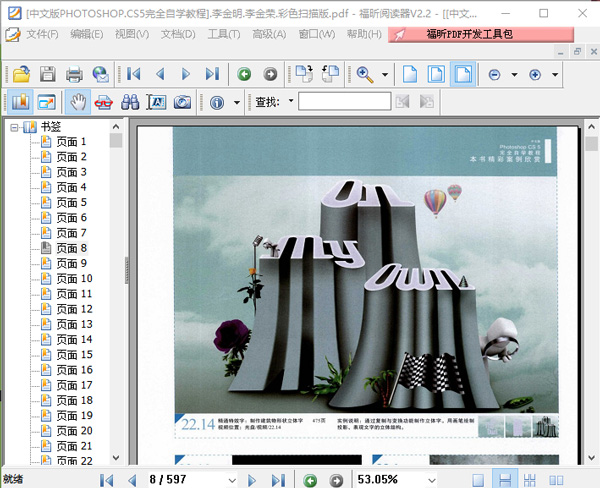This screenshot has width=600, height=488.
Task: Toggle the bookmarks navigation panel button
Action: coord(21,102)
